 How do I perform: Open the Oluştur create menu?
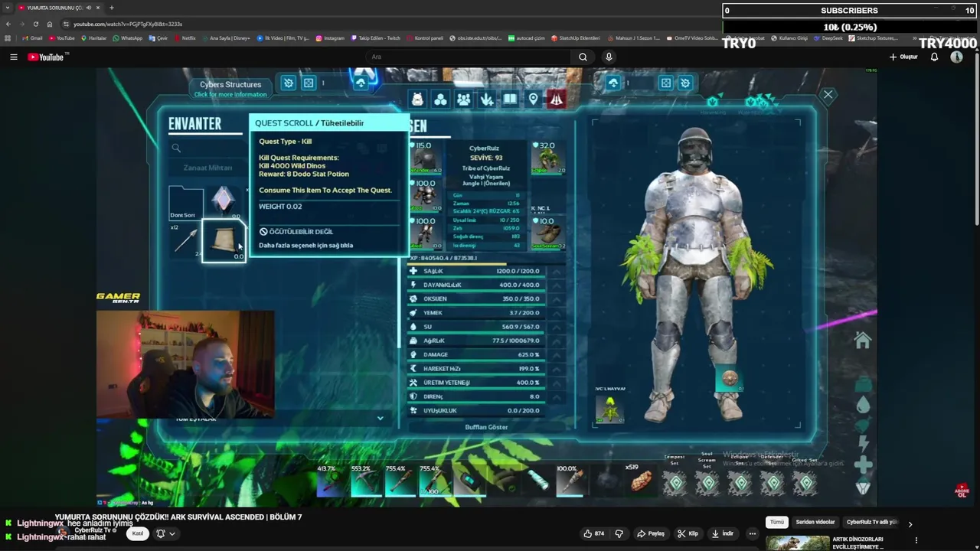pos(903,57)
